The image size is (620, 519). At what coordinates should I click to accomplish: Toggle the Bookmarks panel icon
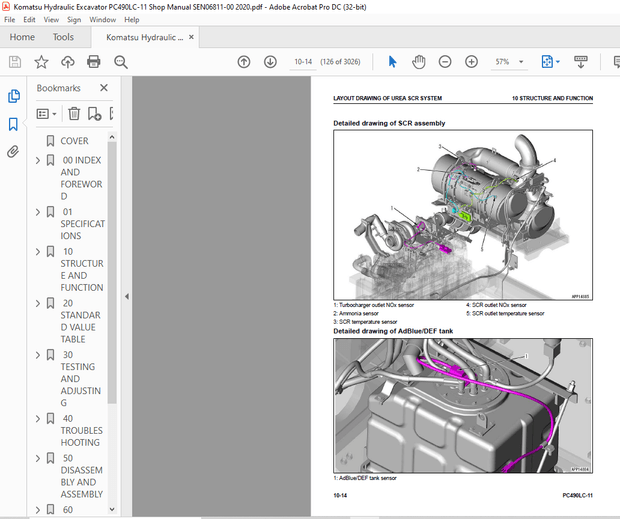coord(13,124)
